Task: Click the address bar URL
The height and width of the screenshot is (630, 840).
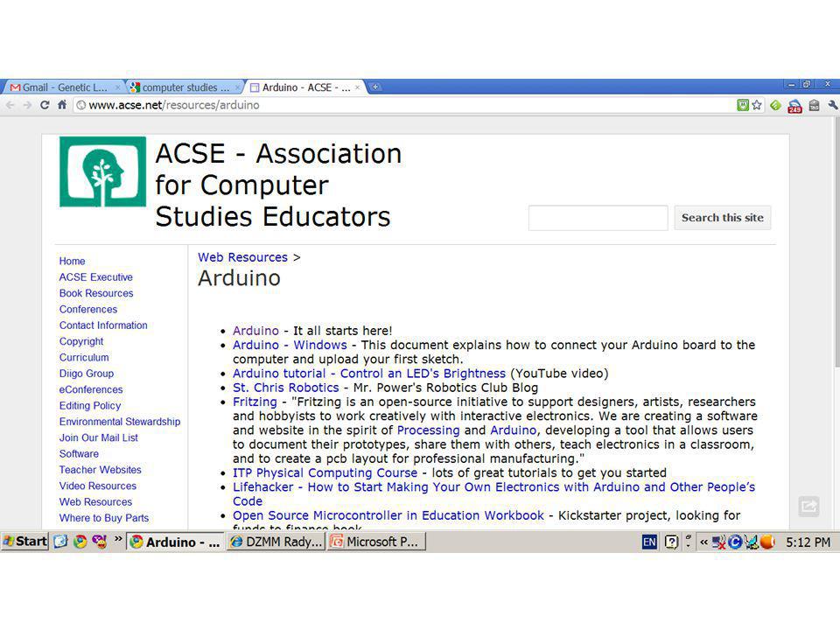Action: 174,105
